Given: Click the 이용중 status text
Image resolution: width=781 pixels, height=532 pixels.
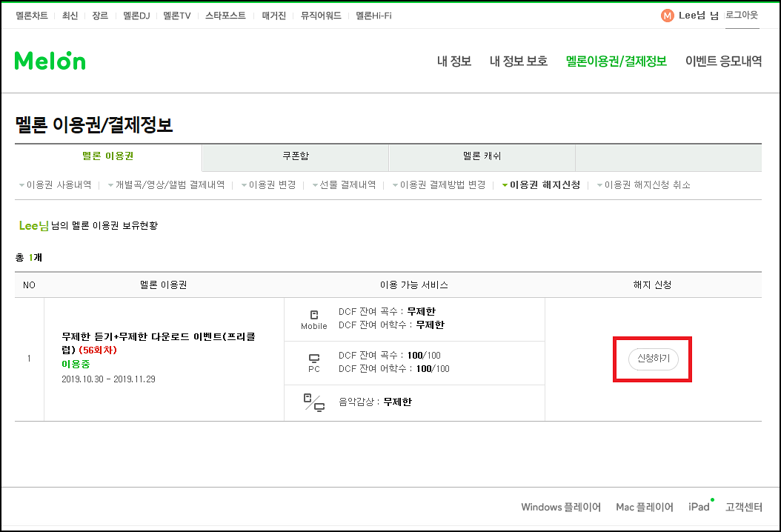Looking at the screenshot, I should pos(76,365).
